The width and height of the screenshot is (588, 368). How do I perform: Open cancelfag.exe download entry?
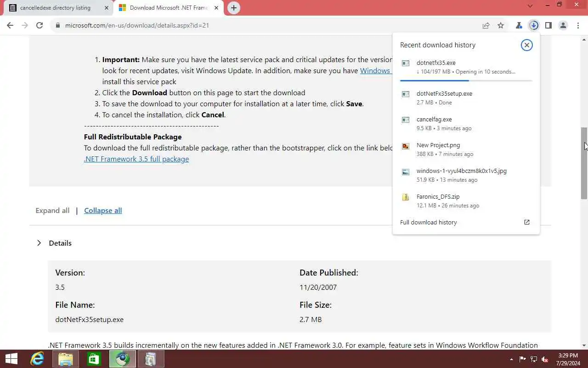[x=466, y=123]
